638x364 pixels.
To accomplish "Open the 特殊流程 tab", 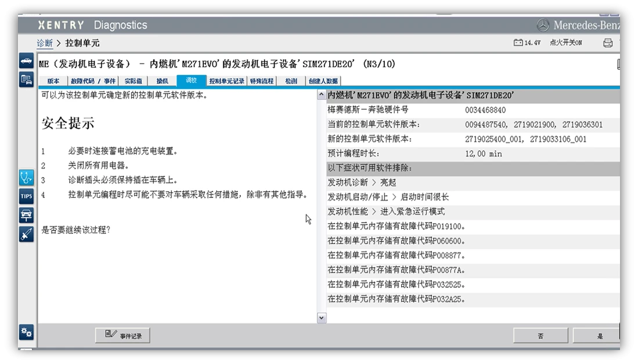I will (262, 81).
